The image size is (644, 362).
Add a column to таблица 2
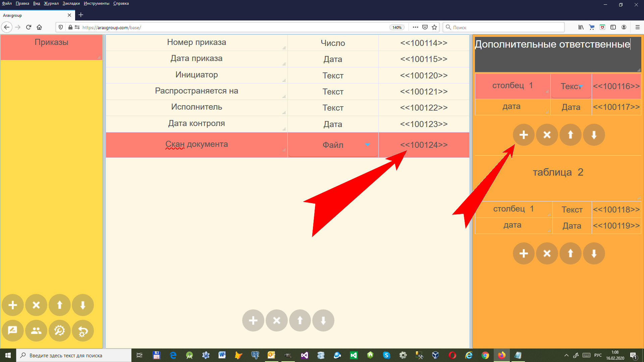[x=524, y=253]
